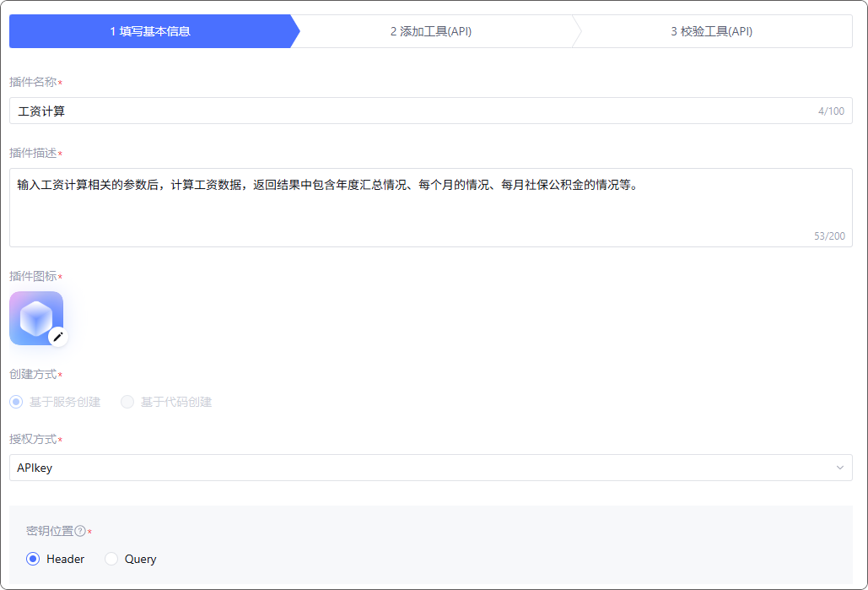Click the 插件图标 label text
Image resolution: width=868 pixels, height=590 pixels.
coord(33,276)
